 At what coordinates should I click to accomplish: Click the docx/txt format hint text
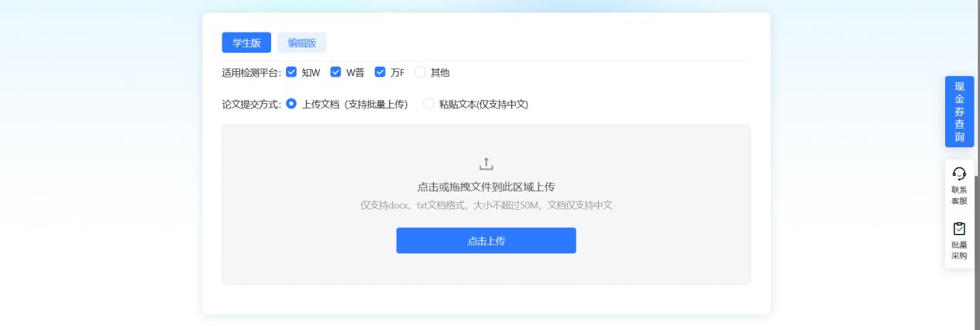pyautogui.click(x=487, y=205)
